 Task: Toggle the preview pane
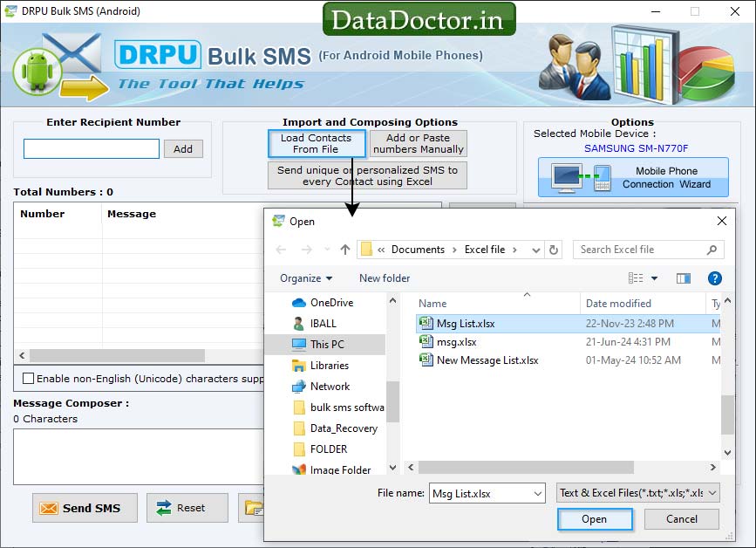[684, 278]
